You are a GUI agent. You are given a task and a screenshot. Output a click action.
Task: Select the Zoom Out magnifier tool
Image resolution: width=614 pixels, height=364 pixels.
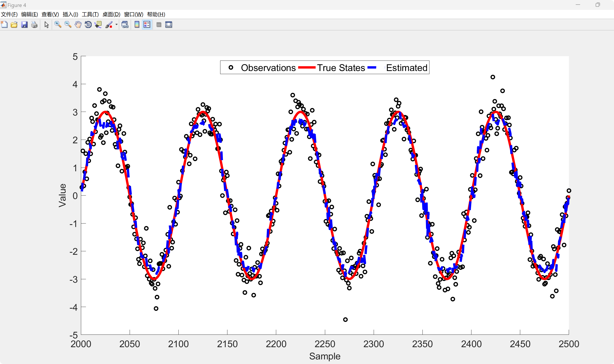tap(68, 24)
